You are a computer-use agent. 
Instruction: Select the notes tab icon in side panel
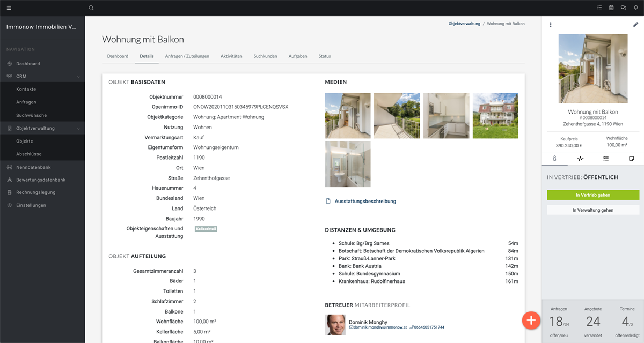(631, 159)
